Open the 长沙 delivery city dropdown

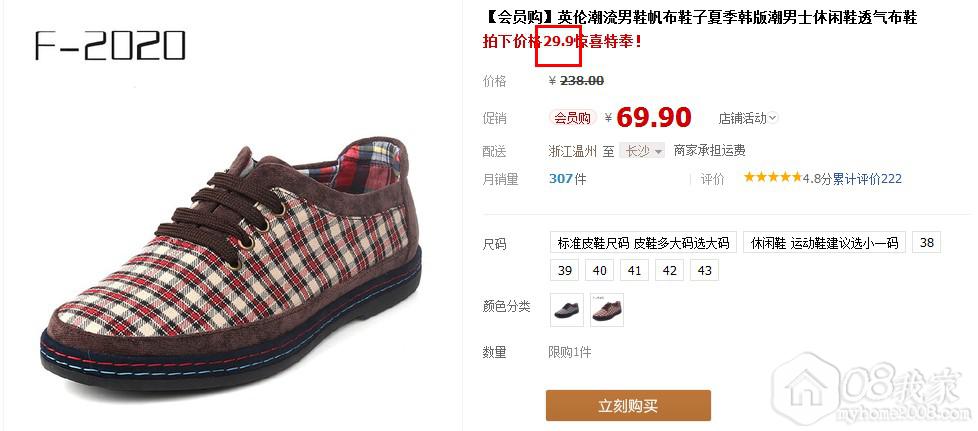(642, 151)
